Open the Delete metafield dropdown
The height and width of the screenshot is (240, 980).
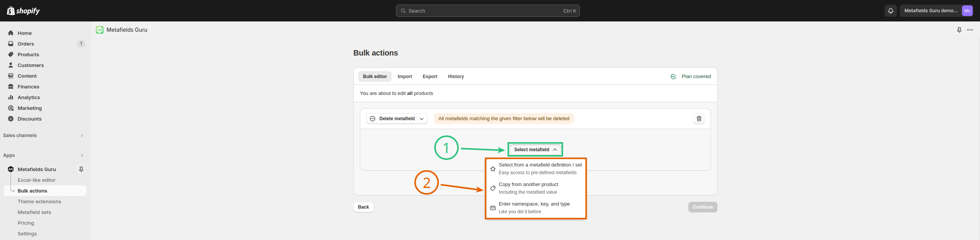[x=397, y=119]
